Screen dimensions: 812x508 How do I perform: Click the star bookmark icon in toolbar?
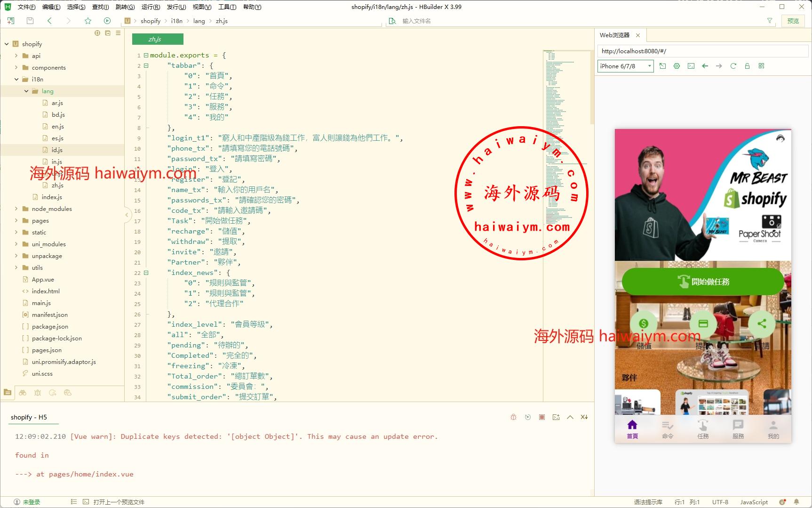88,21
